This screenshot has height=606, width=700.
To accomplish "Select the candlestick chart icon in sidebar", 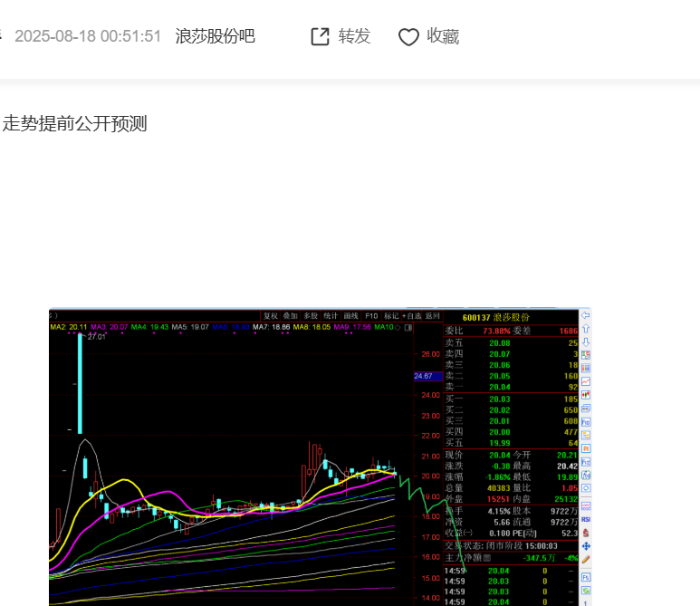I will point(586,395).
